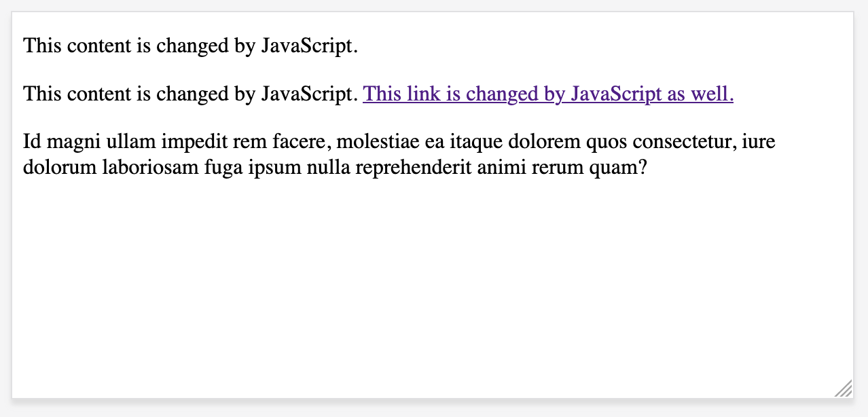868x417 pixels.
Task: Click the resize handle icon in the panel corner
Action: 844,388
